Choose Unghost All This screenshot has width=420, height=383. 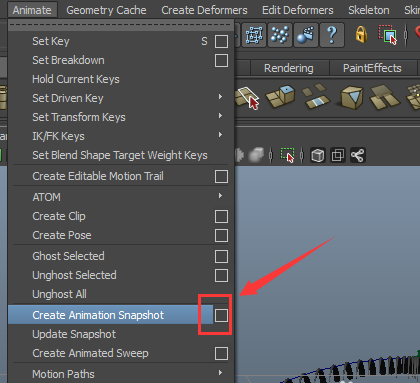pos(121,294)
